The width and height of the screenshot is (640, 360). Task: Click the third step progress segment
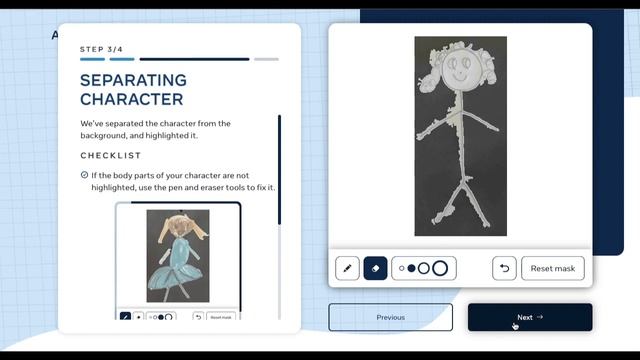[x=194, y=59]
